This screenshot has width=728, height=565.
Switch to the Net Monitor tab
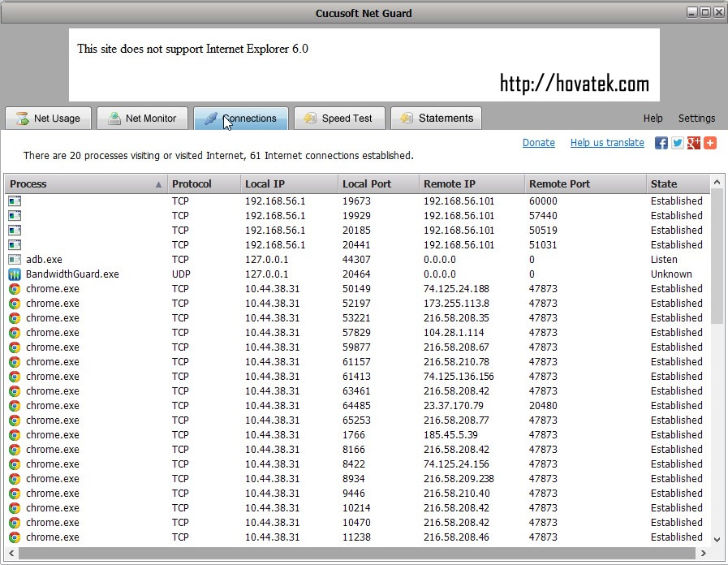tap(142, 119)
